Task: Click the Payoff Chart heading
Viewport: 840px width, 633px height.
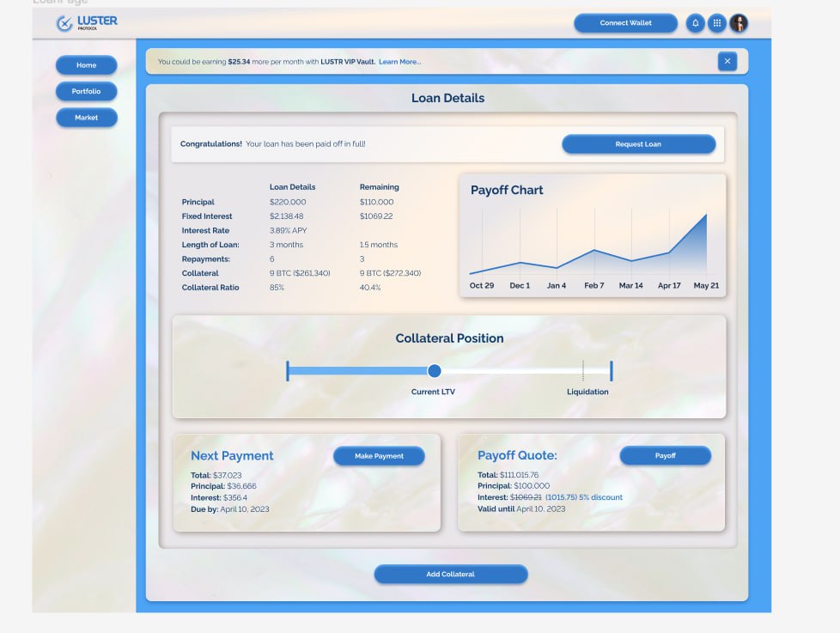Action: coord(507,190)
